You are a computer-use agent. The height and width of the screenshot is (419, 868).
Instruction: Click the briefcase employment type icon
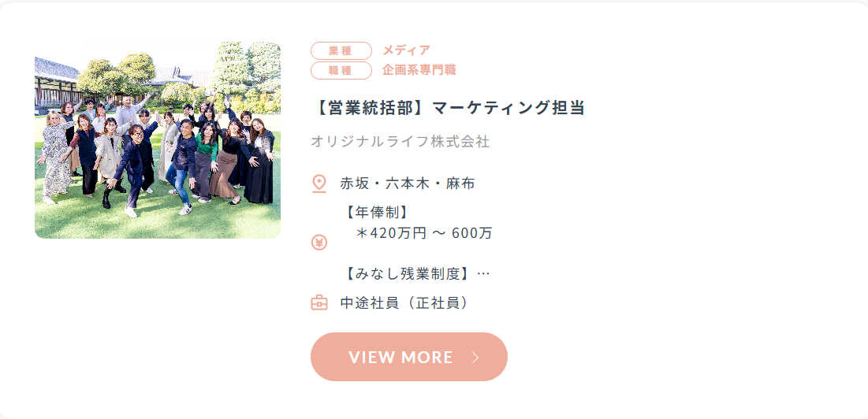pyautogui.click(x=319, y=303)
